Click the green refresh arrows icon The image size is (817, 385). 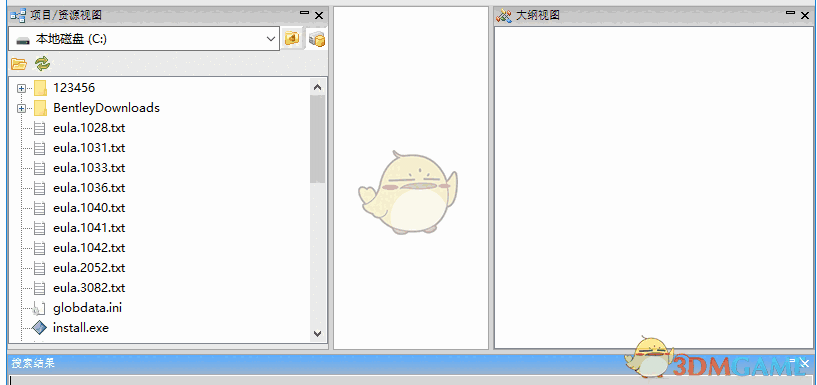42,64
